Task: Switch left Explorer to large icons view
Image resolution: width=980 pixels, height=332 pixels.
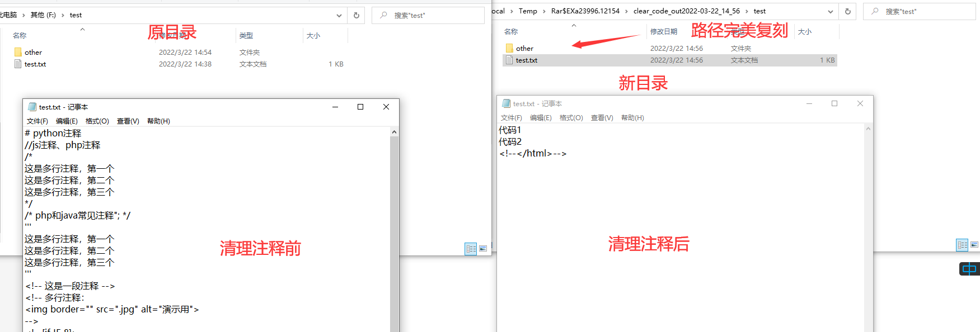Action: 483,249
